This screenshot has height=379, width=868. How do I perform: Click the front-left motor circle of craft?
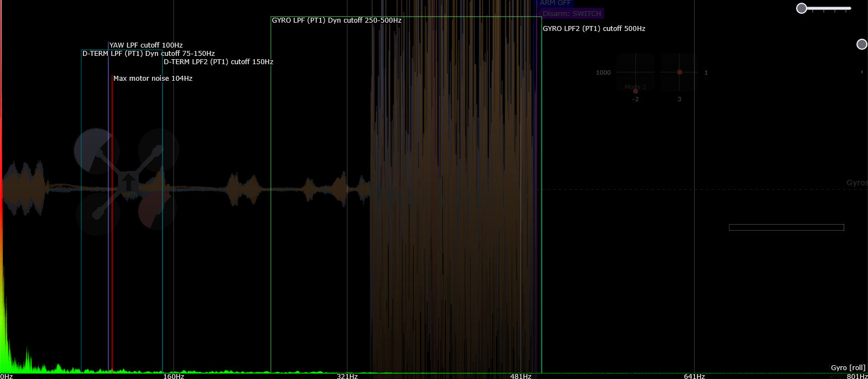pos(96,150)
